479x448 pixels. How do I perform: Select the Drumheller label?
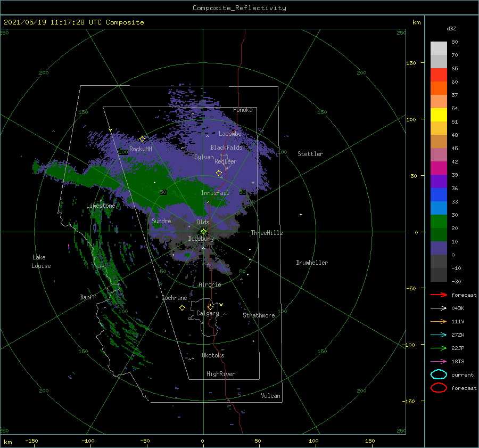(x=312, y=263)
